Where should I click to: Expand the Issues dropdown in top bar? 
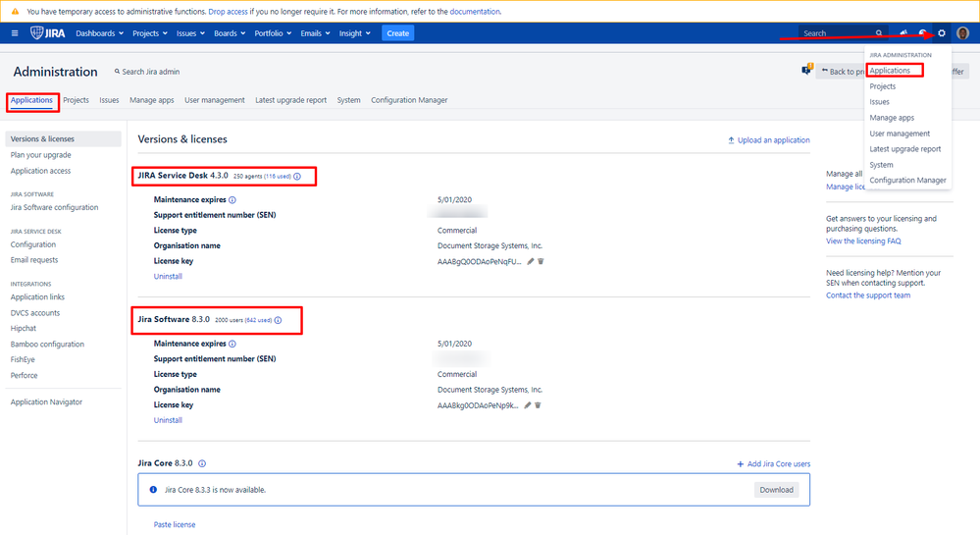pos(190,33)
